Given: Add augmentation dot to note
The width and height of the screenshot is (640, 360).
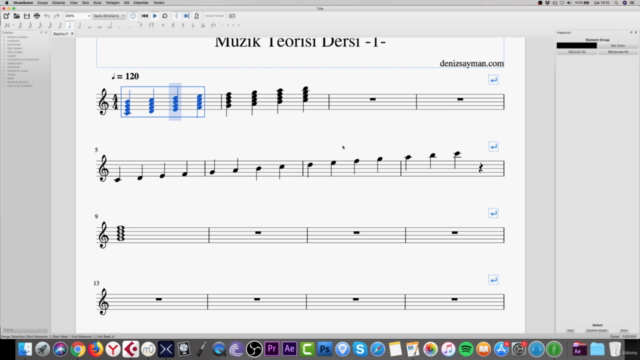Looking at the screenshot, I should coord(120,26).
